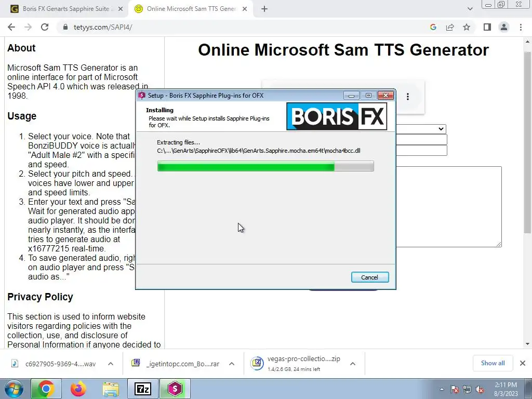This screenshot has height=399, width=532.
Task: Show hidden system tray icons
Action: (442, 389)
